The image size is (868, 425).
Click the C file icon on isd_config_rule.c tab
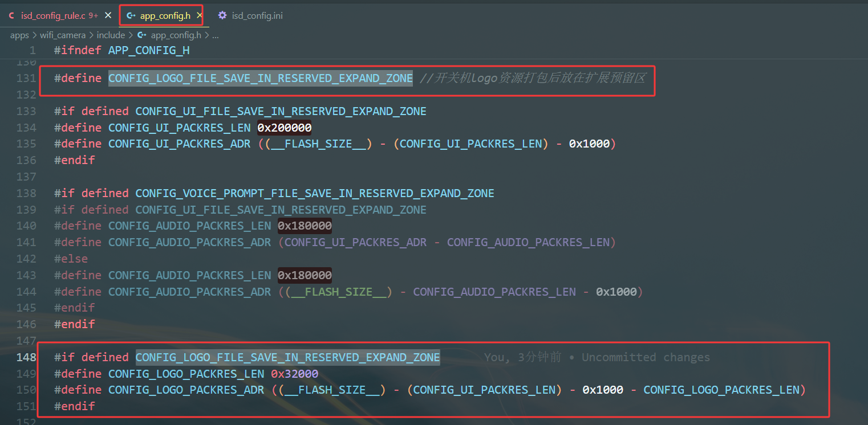(11, 15)
